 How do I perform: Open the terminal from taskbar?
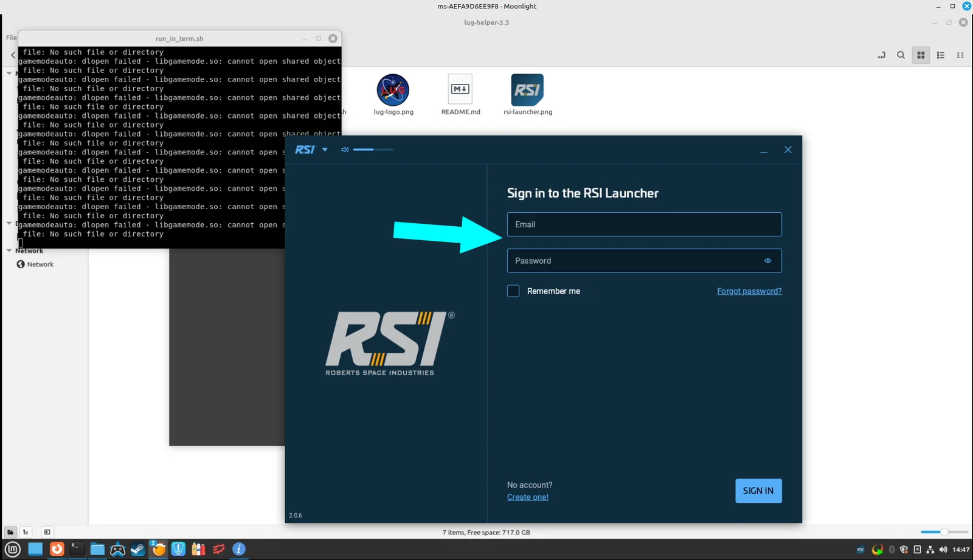[77, 549]
